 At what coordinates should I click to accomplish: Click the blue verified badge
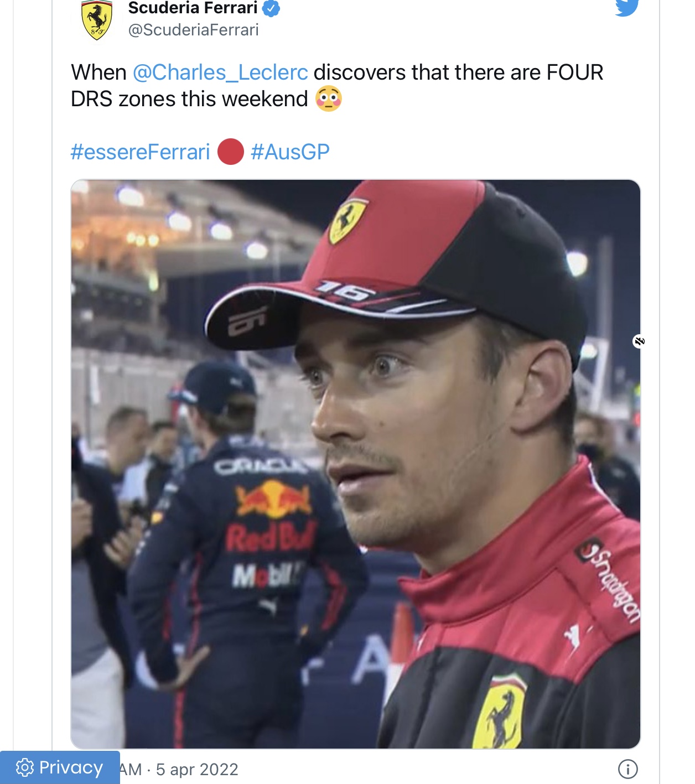(x=271, y=8)
